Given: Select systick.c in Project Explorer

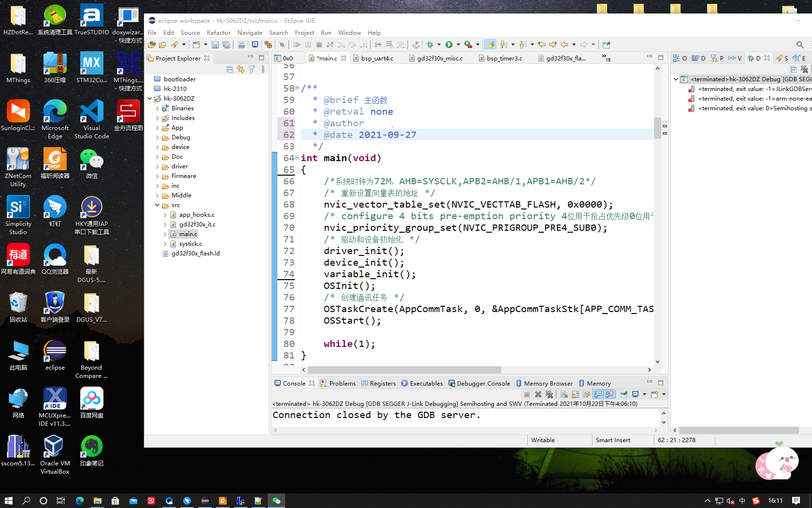Looking at the screenshot, I should tap(190, 244).
